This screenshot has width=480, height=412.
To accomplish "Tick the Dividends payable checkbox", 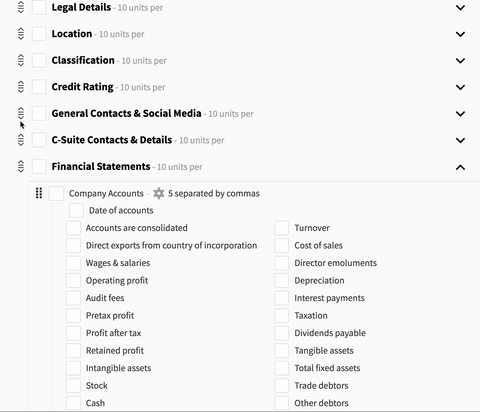I will click(x=282, y=333).
